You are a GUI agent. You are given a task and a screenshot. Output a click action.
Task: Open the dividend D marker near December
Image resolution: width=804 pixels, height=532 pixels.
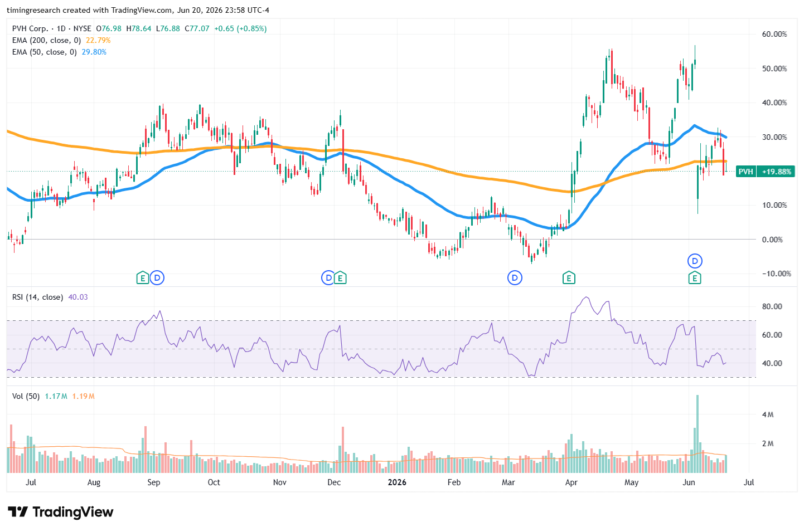point(328,277)
